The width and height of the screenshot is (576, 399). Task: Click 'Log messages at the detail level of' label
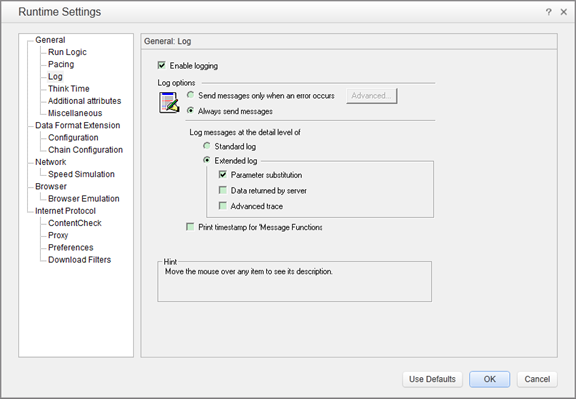245,132
